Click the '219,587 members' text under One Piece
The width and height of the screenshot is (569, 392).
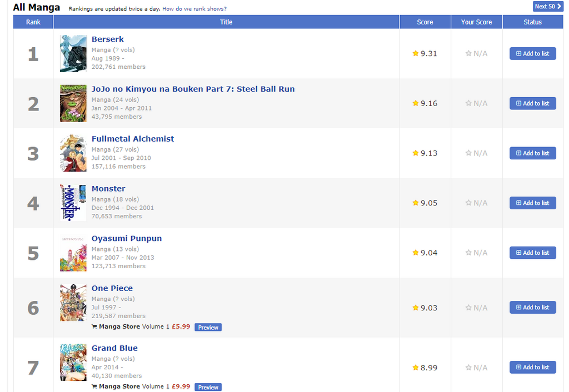pos(118,316)
